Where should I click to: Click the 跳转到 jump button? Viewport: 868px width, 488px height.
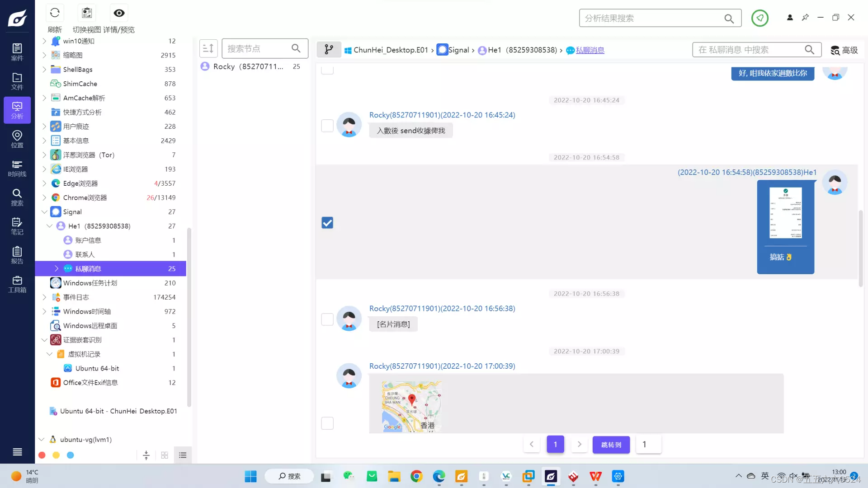click(x=611, y=445)
